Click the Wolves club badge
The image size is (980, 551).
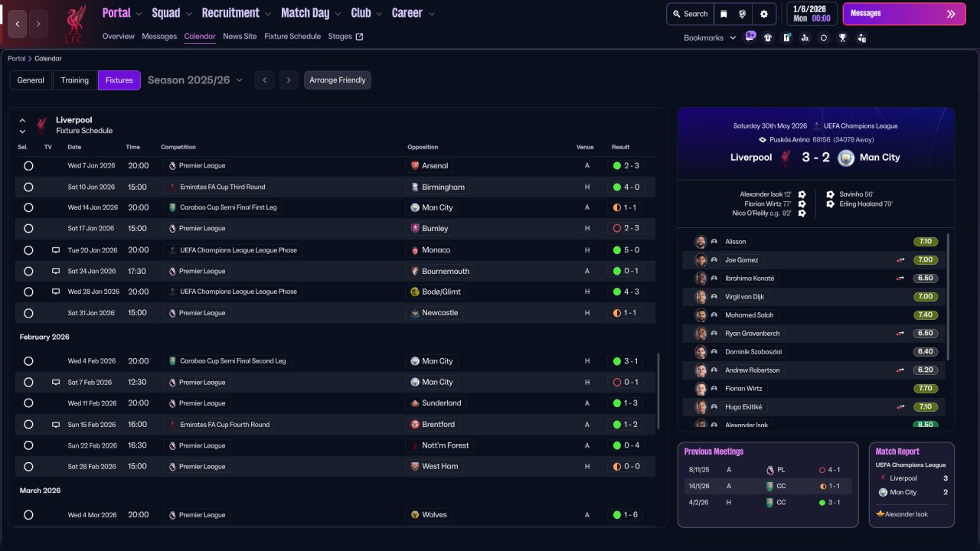coord(415,515)
